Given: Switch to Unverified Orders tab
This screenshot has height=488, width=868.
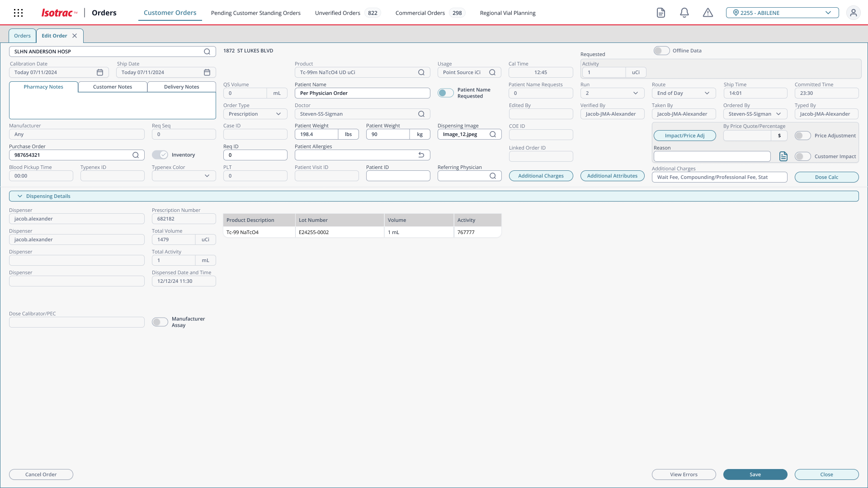Looking at the screenshot, I should click(x=338, y=13).
